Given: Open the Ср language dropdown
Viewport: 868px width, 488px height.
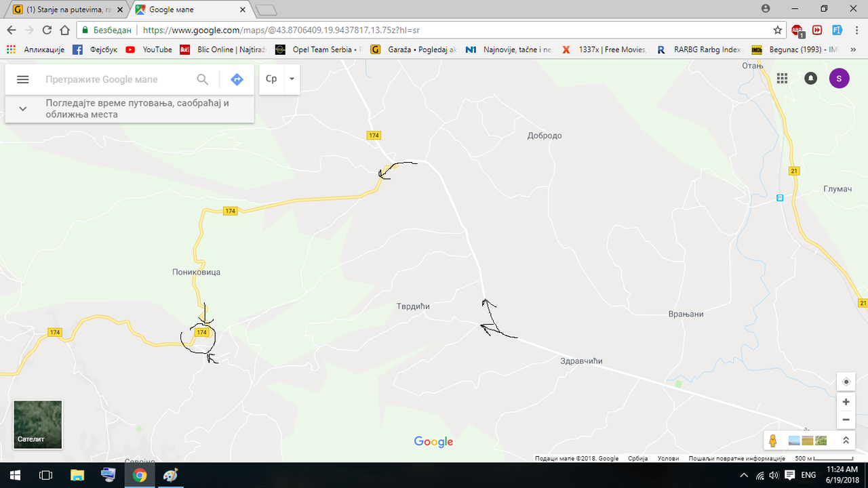Looking at the screenshot, I should pos(279,79).
